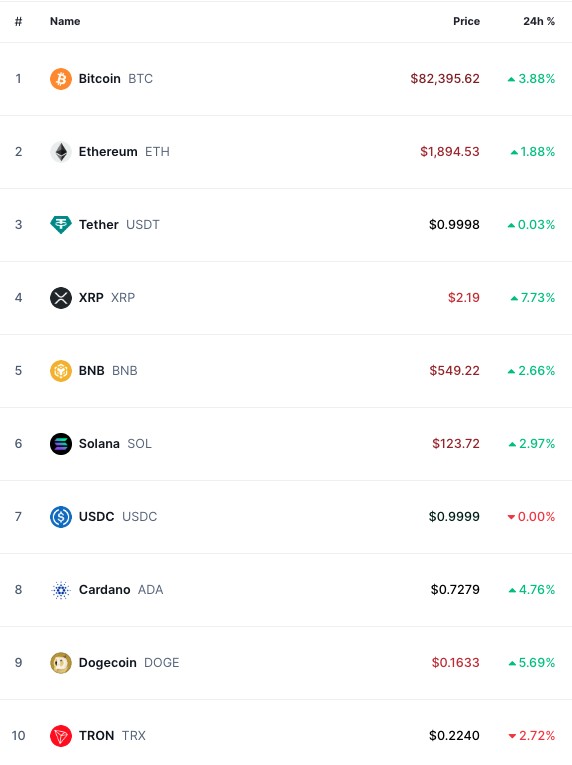This screenshot has height=765, width=572.
Task: Click the Dogecoin Shiba logo icon
Action: (61, 663)
